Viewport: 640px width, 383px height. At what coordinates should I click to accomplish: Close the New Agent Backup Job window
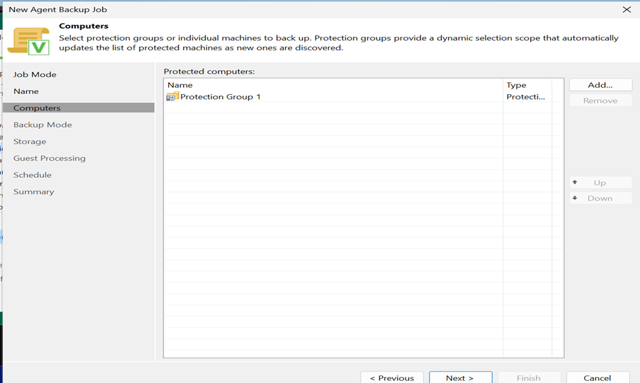(x=627, y=9)
